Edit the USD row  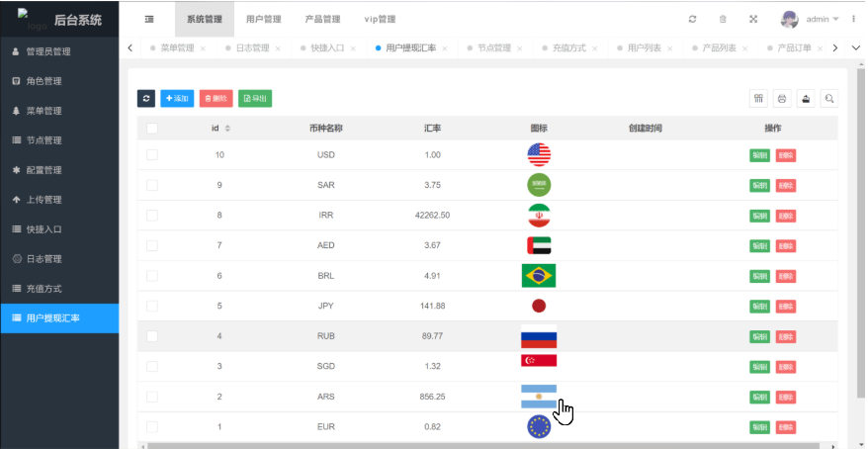click(x=759, y=155)
